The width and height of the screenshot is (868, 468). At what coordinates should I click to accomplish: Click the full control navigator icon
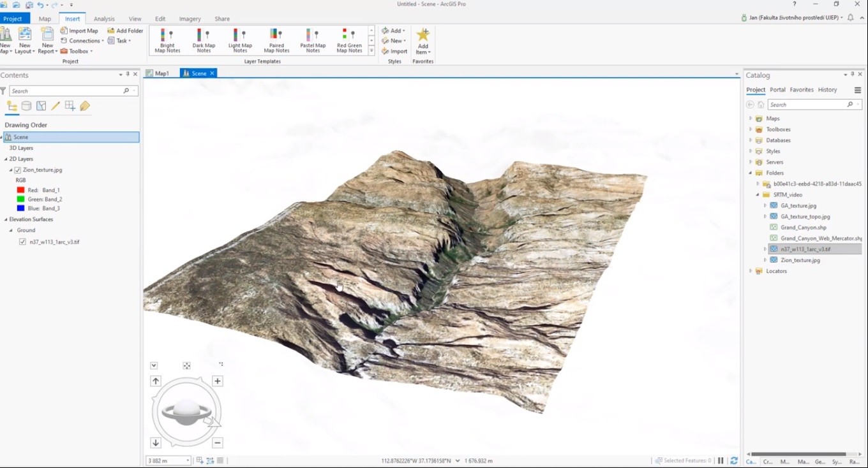coord(186,366)
